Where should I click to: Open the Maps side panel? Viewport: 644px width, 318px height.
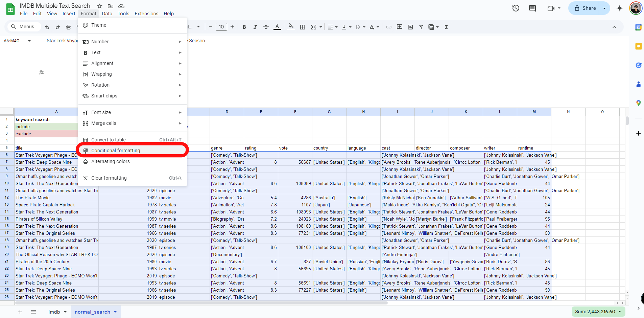[x=638, y=103]
